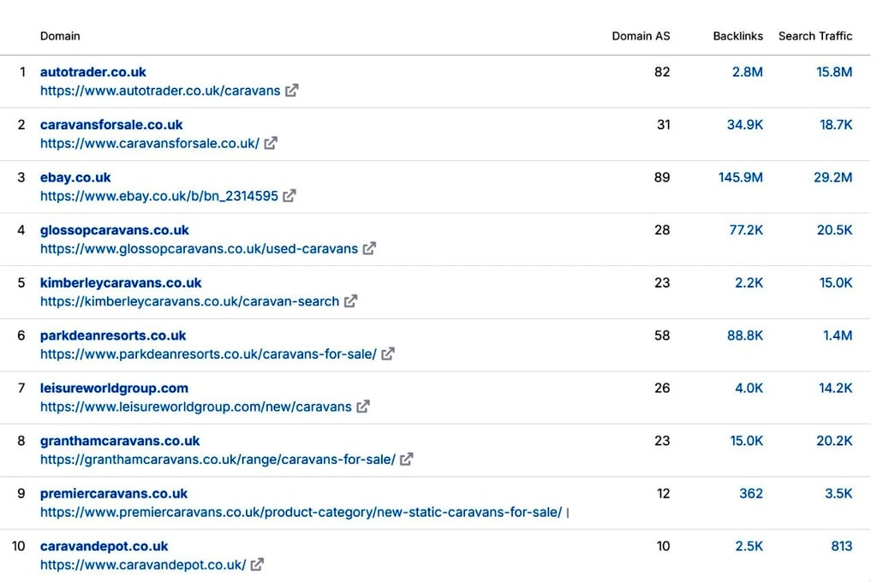Open the autotrader.co.uk domain link
The width and height of the screenshot is (877, 588).
coord(92,72)
